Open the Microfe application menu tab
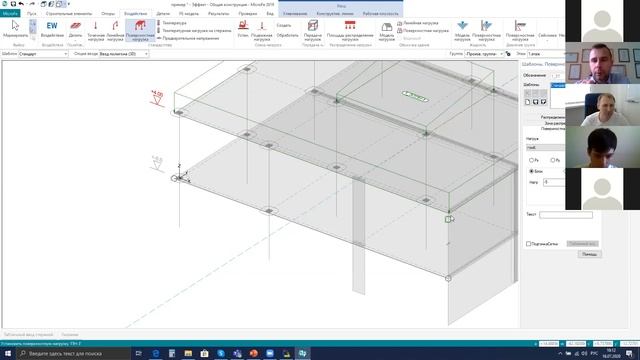 tap(10, 13)
